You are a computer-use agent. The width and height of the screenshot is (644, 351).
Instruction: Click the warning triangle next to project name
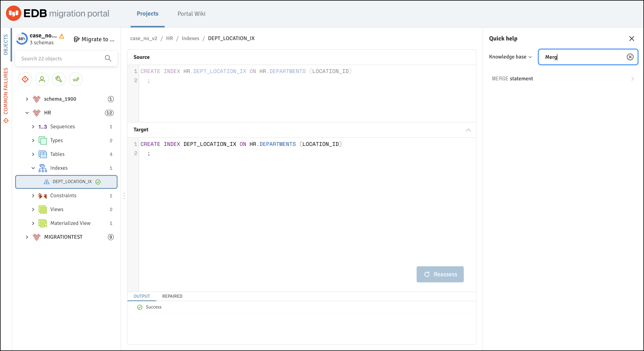pyautogui.click(x=62, y=36)
